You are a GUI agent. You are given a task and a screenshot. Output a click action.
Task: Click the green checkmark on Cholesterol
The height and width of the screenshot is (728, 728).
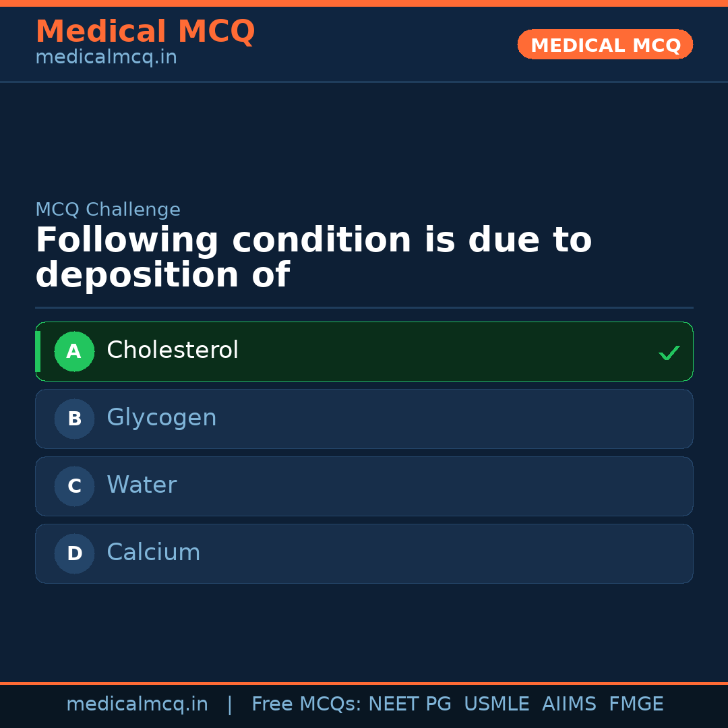click(669, 352)
